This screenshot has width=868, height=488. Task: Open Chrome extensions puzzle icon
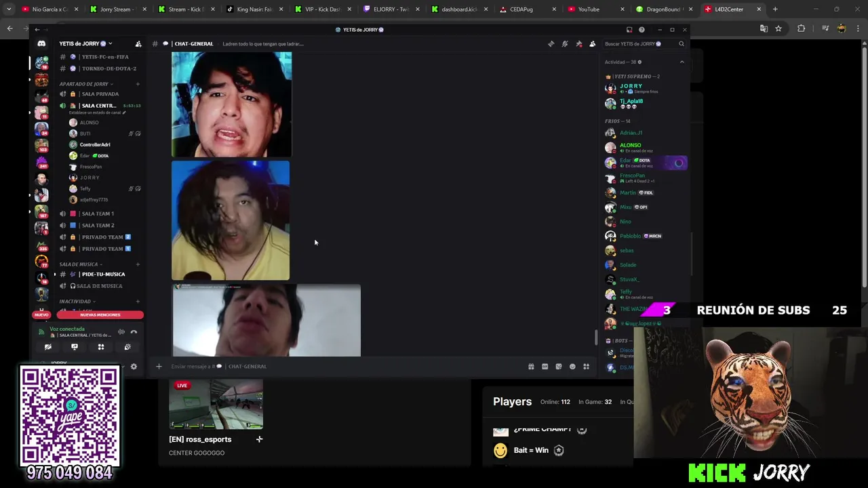tap(802, 28)
